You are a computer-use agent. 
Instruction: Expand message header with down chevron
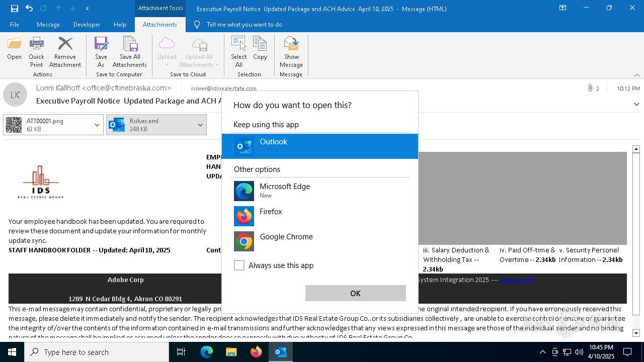[x=636, y=105]
